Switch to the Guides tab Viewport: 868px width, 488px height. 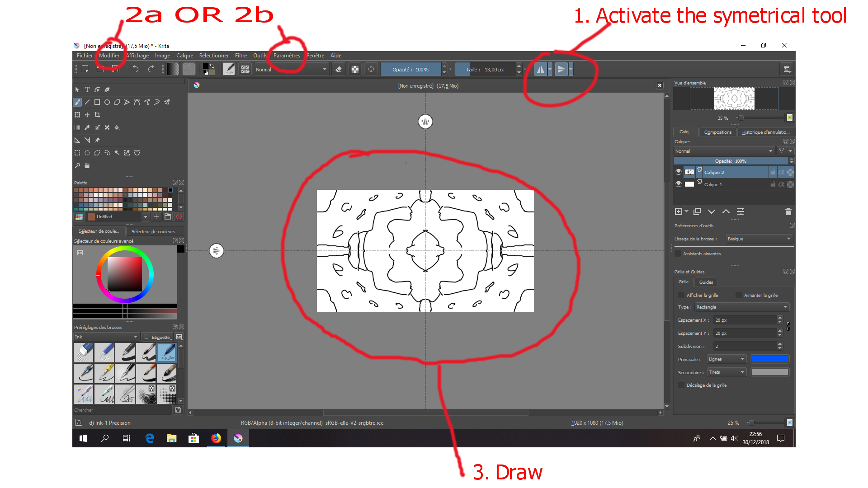point(706,282)
